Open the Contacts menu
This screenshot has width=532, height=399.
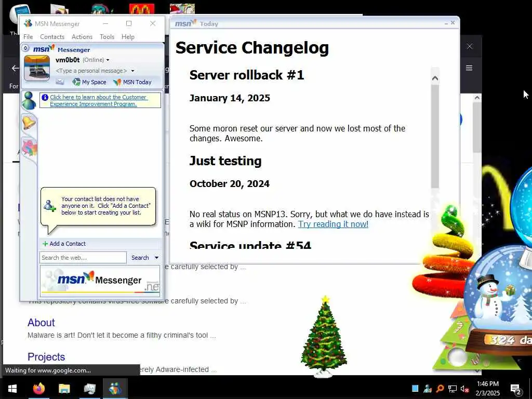pyautogui.click(x=52, y=37)
